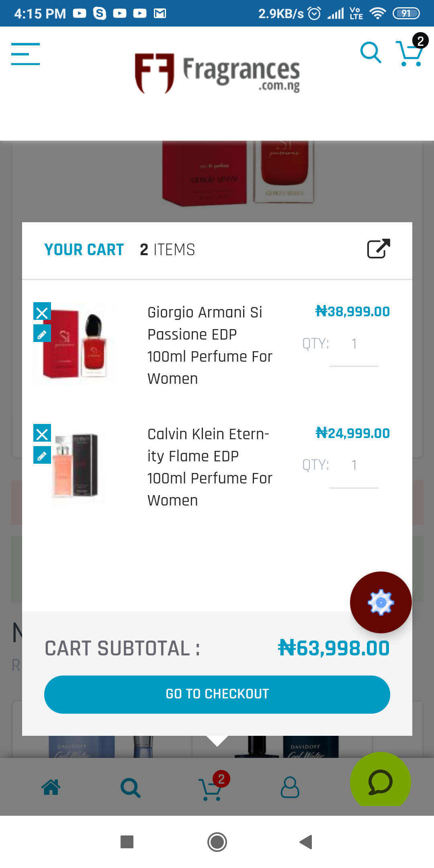Open the account profile tab

tap(290, 787)
